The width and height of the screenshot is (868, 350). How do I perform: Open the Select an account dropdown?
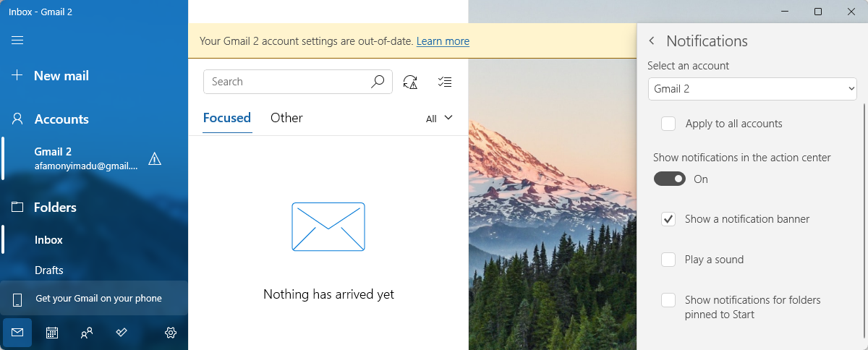point(752,89)
